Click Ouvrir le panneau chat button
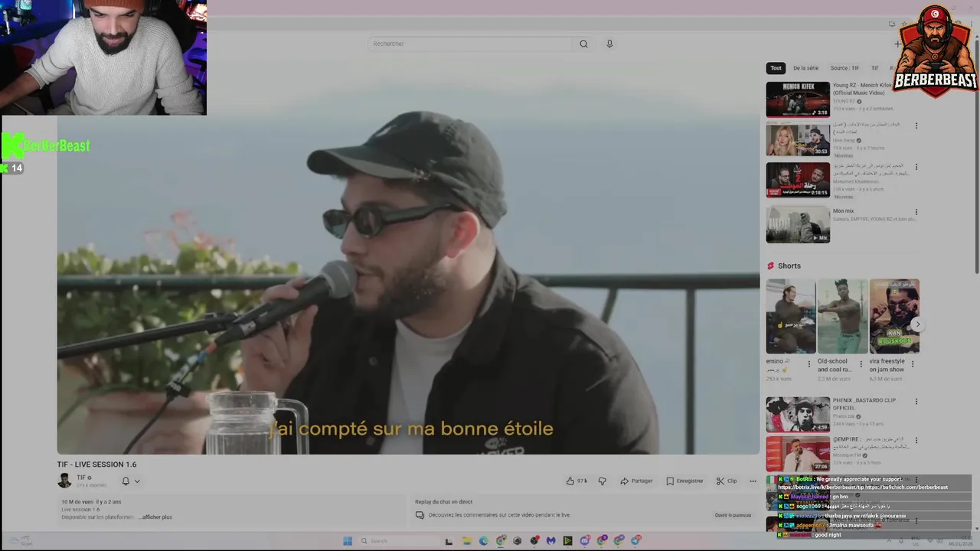This screenshot has width=980, height=551. [733, 515]
